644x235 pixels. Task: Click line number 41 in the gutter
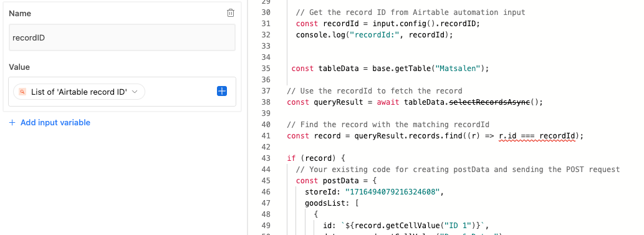[x=266, y=136]
